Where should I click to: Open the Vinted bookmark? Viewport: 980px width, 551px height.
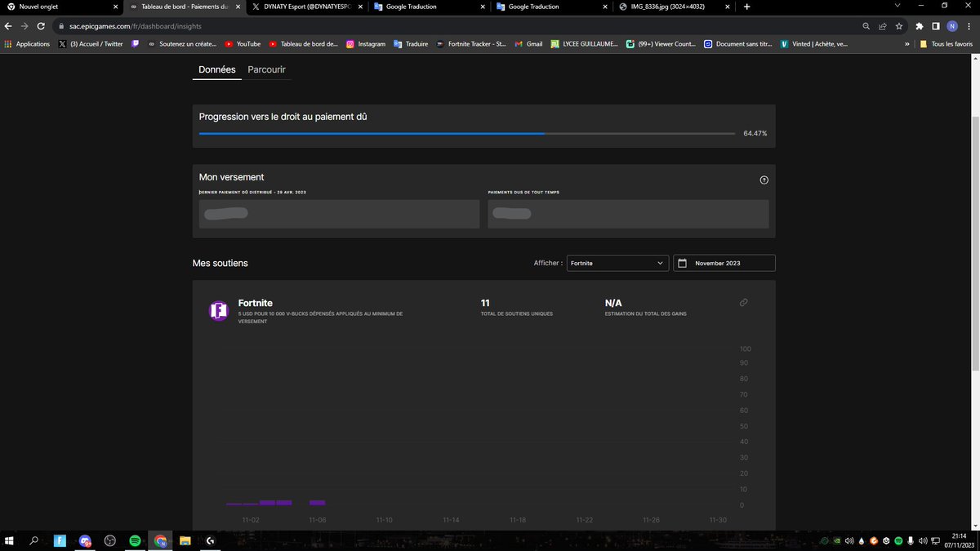[814, 44]
